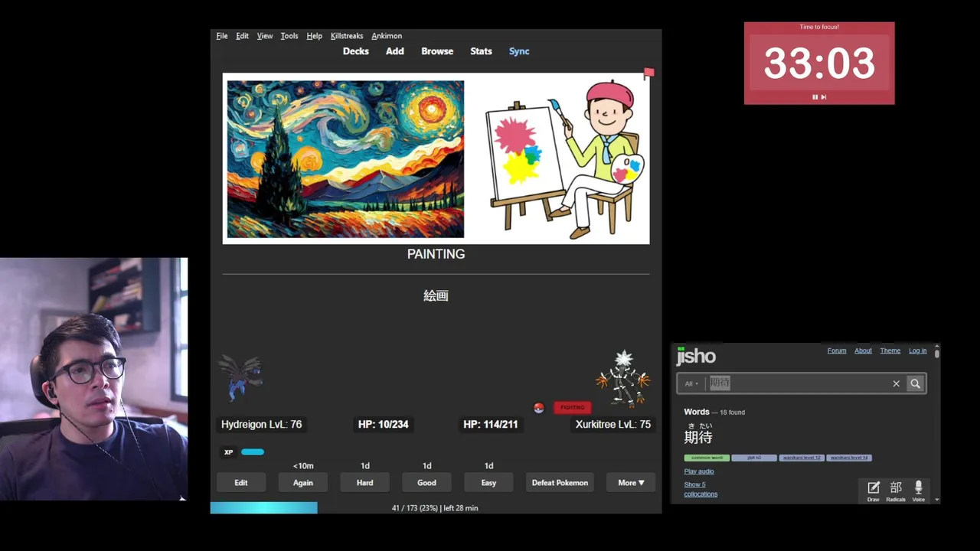
Task: Click the Xurkitree sprite
Action: point(623,378)
